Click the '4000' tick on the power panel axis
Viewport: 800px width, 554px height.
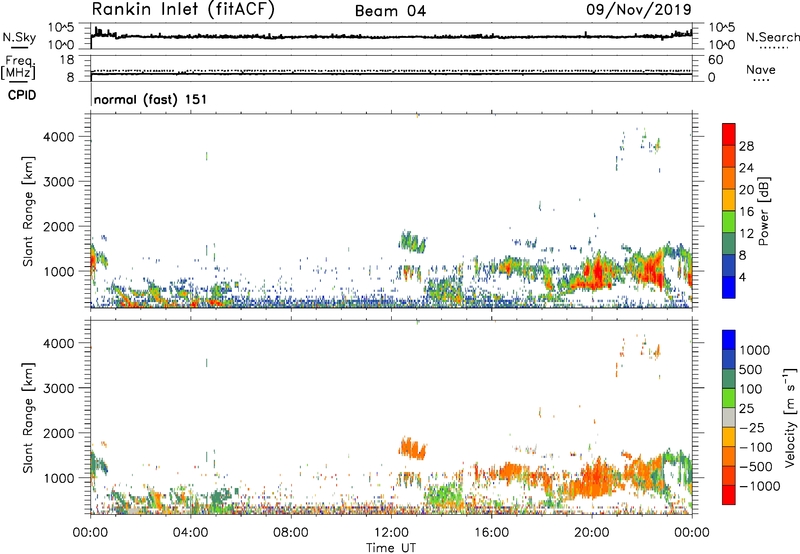coord(59,137)
